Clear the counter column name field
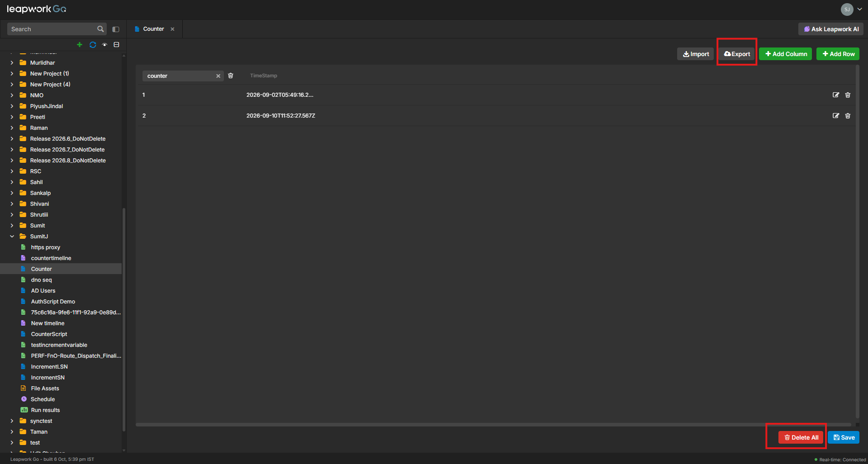The width and height of the screenshot is (868, 464). [218, 76]
